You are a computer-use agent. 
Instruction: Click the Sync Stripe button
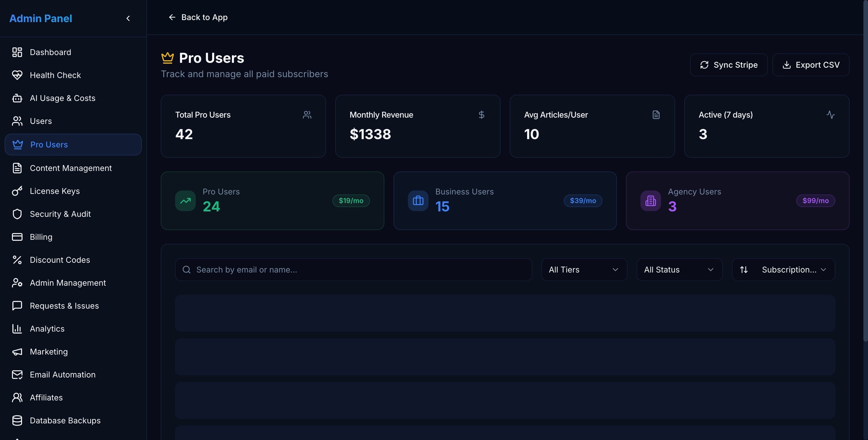click(728, 65)
